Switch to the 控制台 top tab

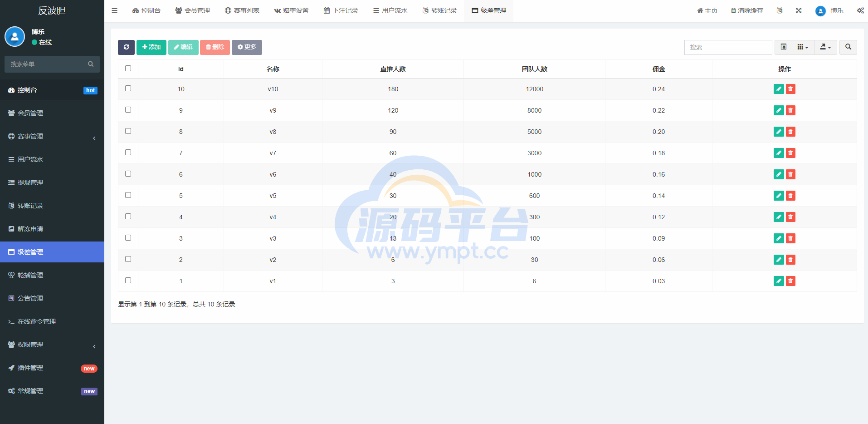pyautogui.click(x=146, y=10)
